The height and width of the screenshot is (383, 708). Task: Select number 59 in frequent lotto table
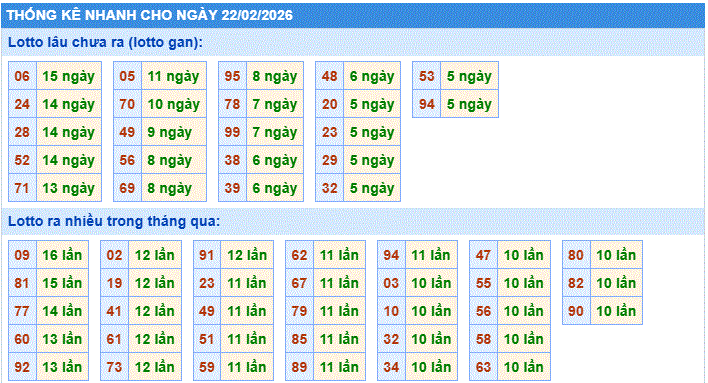click(207, 367)
